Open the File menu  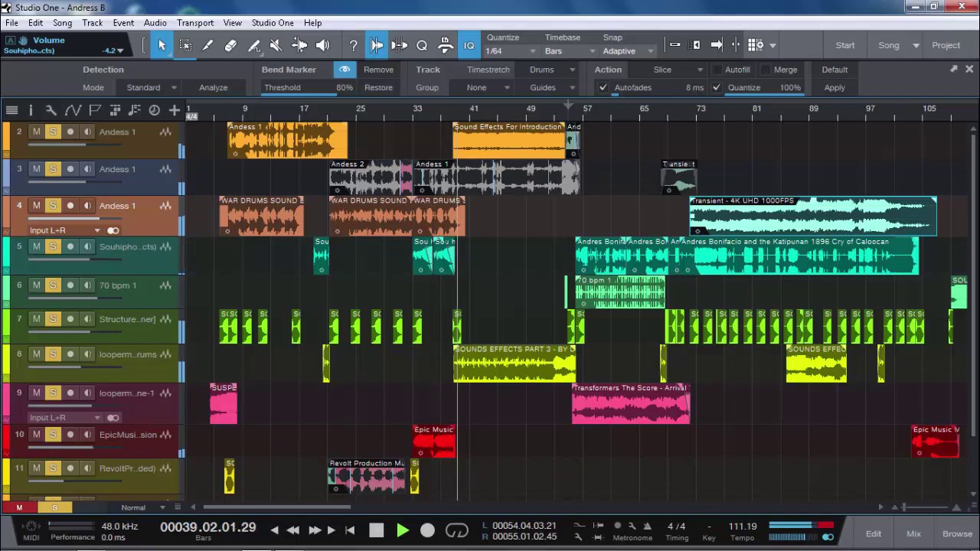[11, 23]
